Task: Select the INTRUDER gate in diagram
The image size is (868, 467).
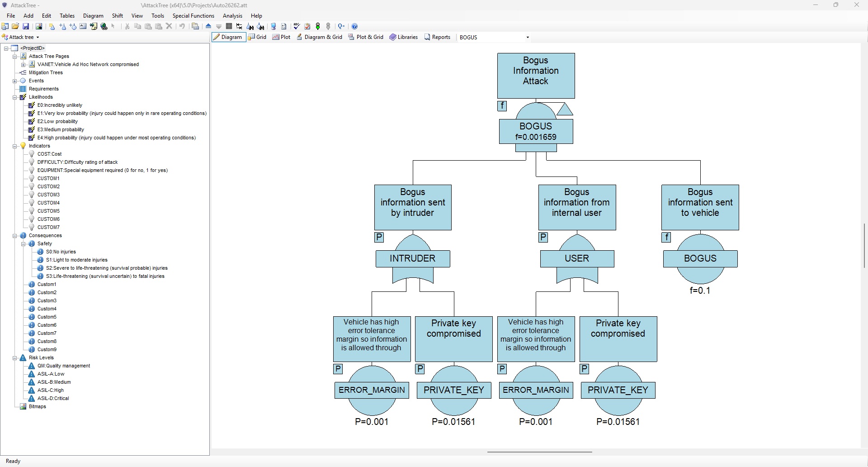Action: [412, 258]
